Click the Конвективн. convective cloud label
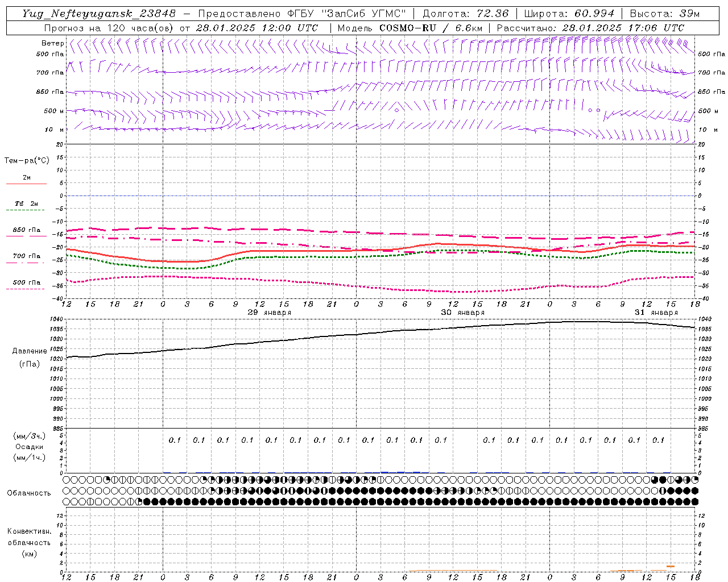The image size is (728, 582). (29, 531)
